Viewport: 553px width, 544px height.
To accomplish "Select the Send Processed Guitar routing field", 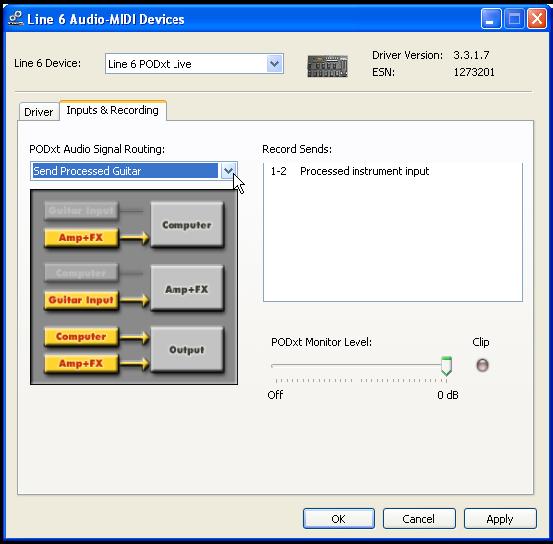I will click(x=134, y=171).
